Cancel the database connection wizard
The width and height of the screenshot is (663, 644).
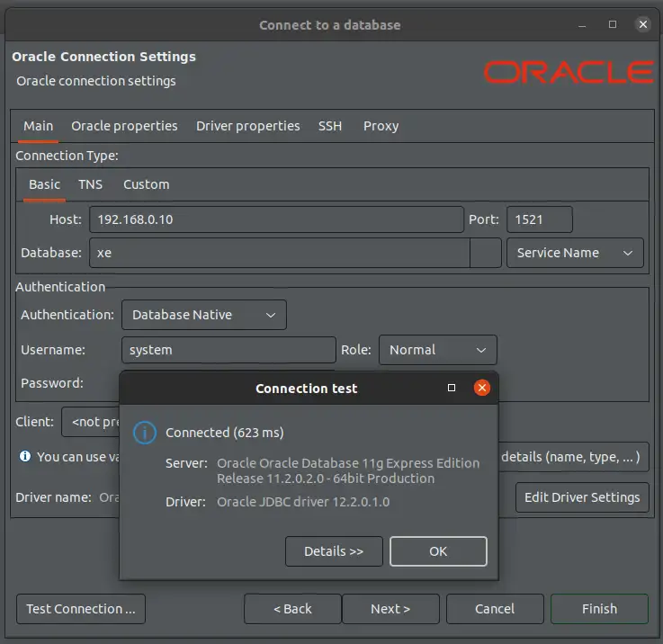point(495,609)
